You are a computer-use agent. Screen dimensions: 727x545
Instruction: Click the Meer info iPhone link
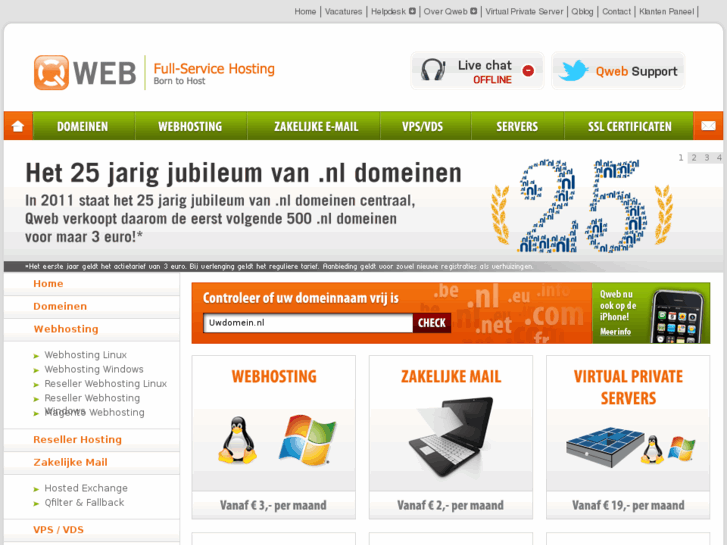click(615, 332)
